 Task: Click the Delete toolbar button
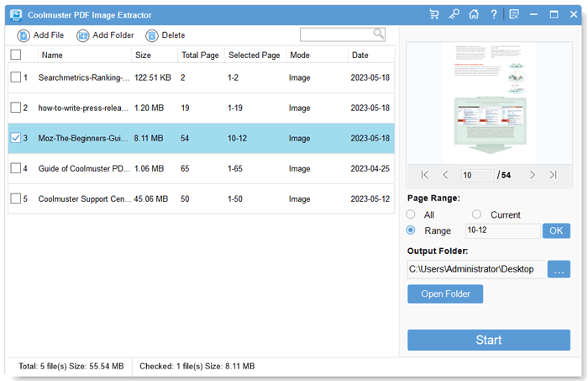(165, 35)
